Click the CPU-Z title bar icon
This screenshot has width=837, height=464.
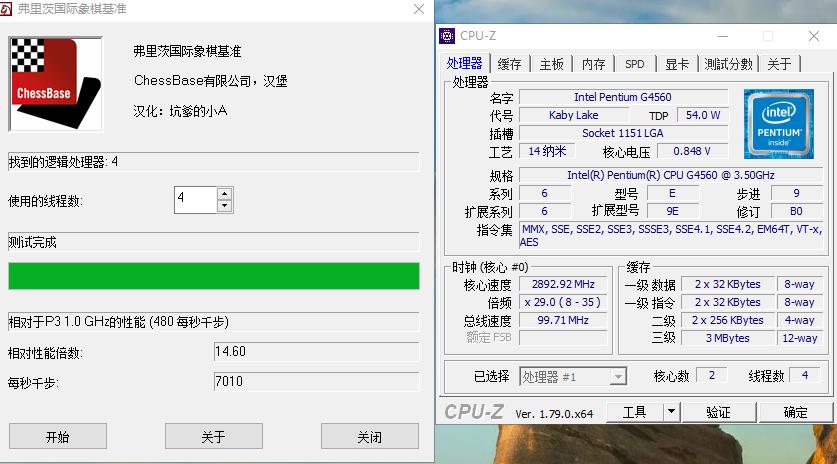pos(447,36)
